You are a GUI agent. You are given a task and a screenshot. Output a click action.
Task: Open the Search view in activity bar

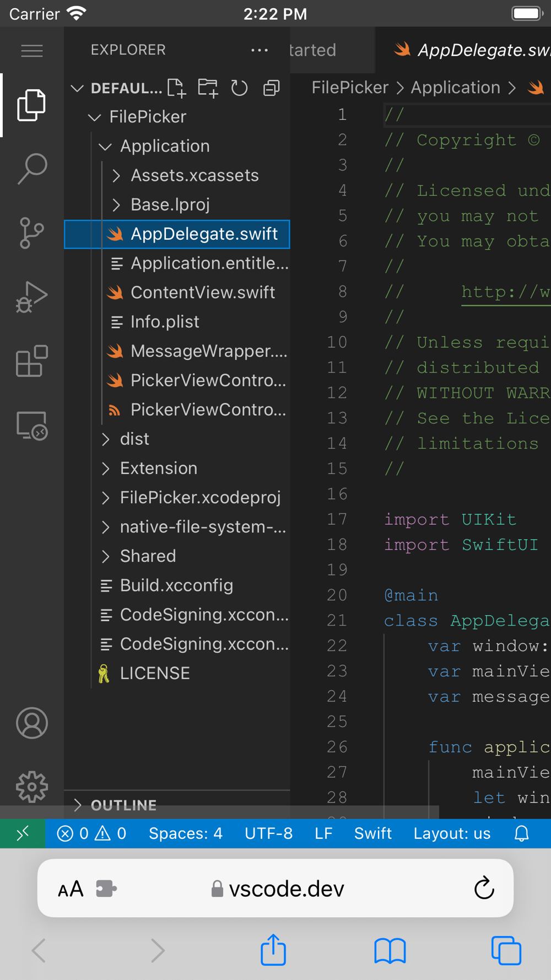[x=32, y=169]
